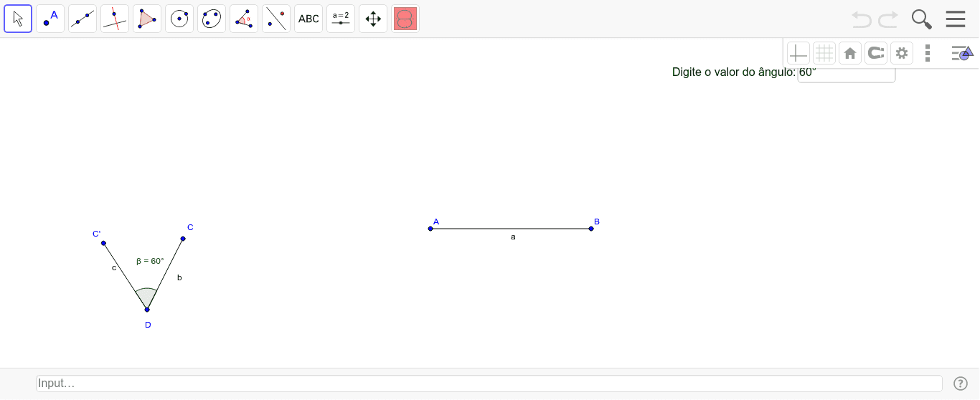Select the Perpendicular Line tool
Screen dimensions: 980x400
(115, 19)
